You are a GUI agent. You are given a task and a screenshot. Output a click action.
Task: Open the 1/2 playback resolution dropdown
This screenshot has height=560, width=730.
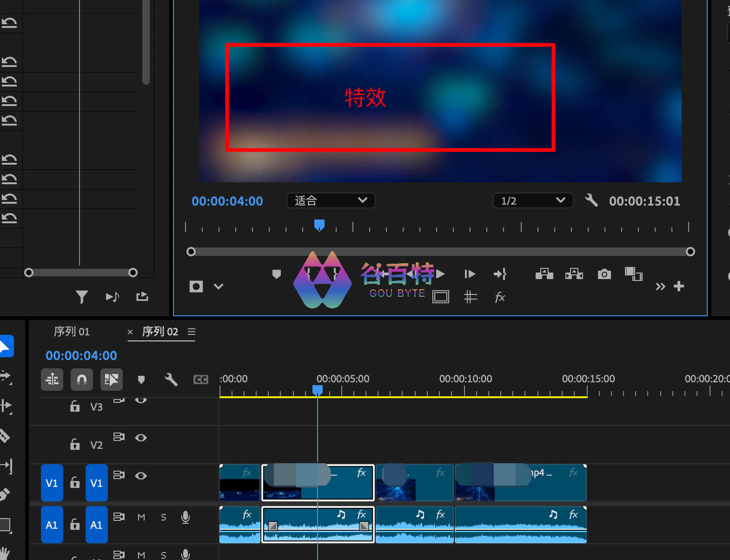(x=532, y=200)
